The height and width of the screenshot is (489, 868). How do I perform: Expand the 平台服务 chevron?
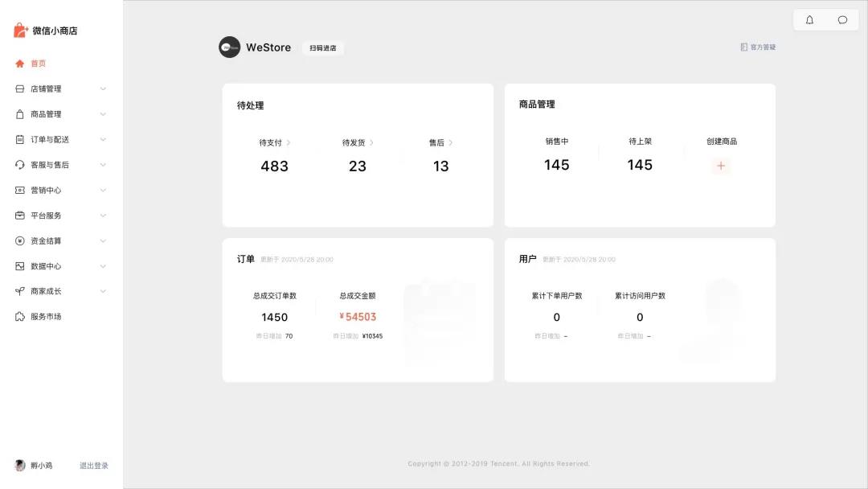pos(103,216)
